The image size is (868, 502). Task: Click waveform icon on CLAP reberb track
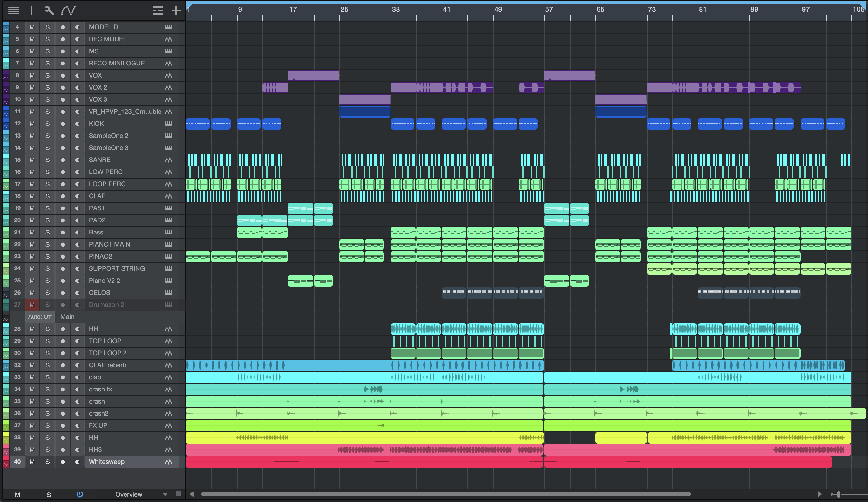[168, 365]
